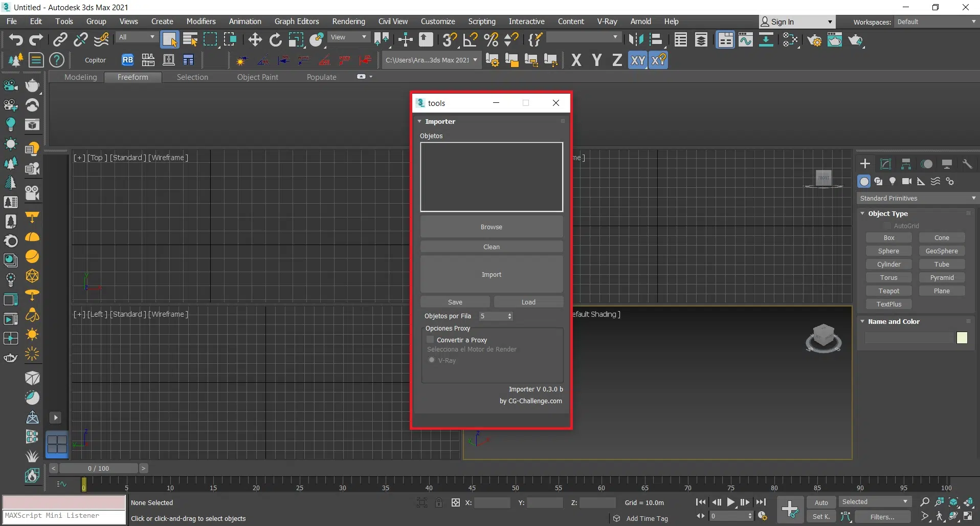Open the Utilities panel wrench icon
This screenshot has width=980, height=526.
(967, 164)
